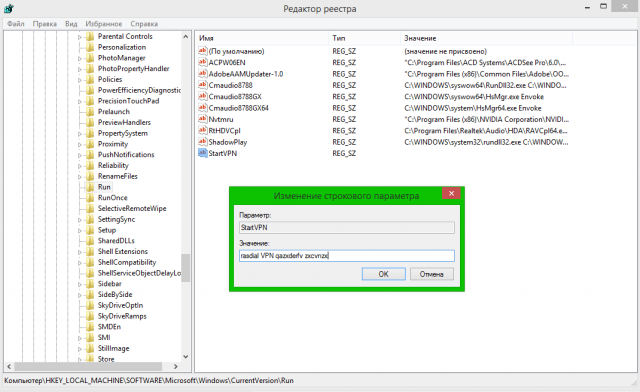This screenshot has width=640, height=392.
Task: Select the Proximity tree key
Action: coord(113,144)
